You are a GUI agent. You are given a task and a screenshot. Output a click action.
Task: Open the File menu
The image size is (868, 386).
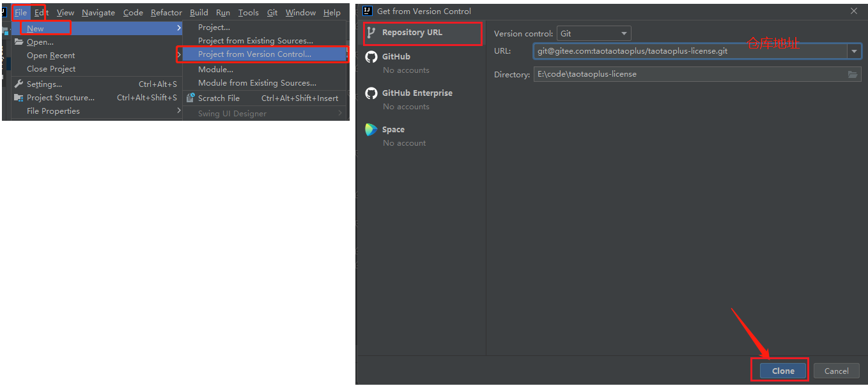coord(20,12)
